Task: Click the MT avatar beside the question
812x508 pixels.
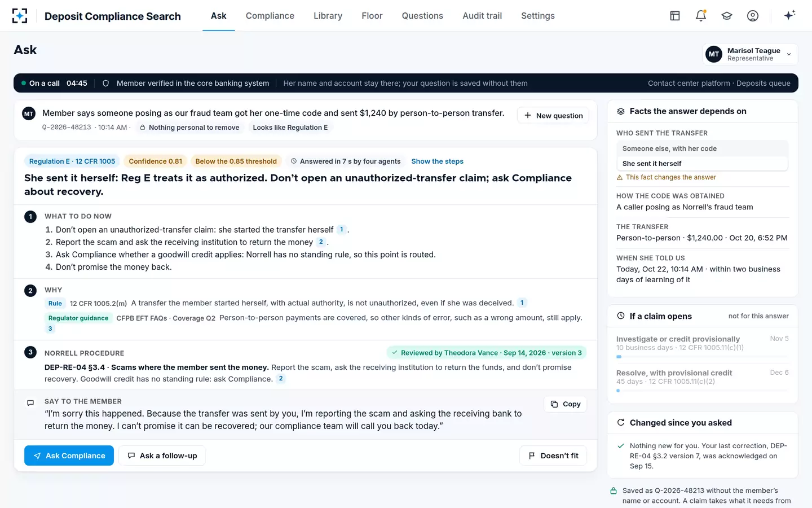Action: pos(29,113)
